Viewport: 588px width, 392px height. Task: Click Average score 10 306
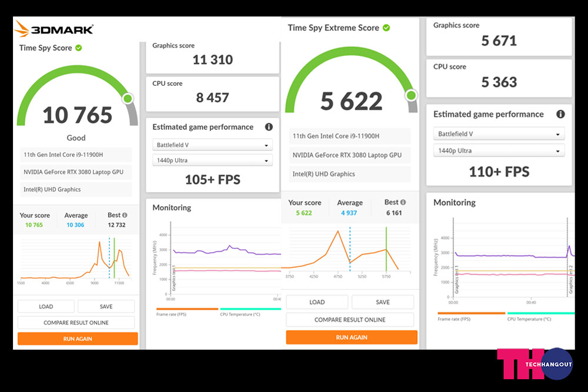pos(75,225)
